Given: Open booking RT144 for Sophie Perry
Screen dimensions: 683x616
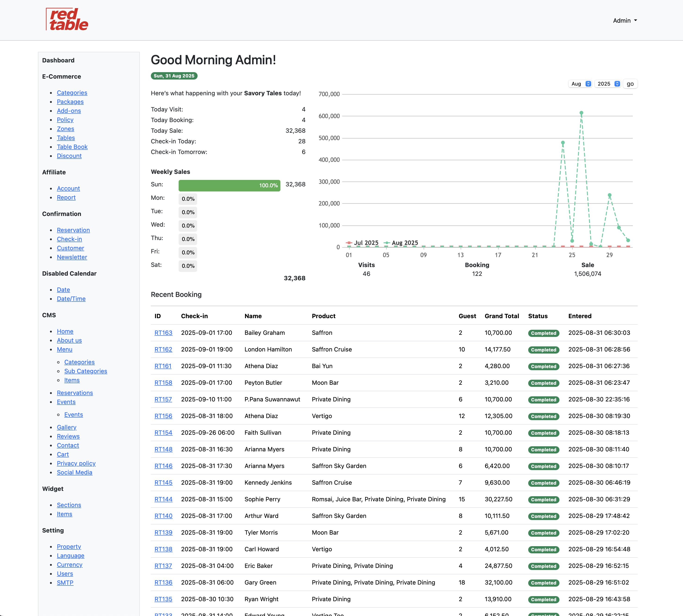Looking at the screenshot, I should point(163,499).
